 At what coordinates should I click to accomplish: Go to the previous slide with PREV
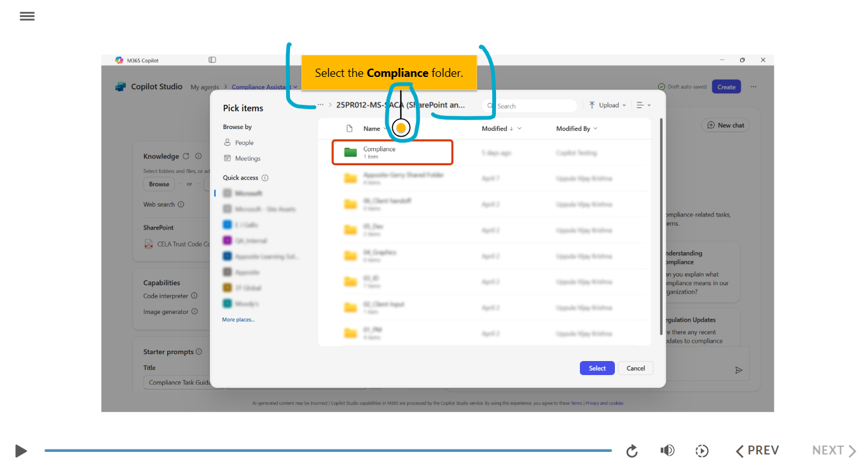(757, 451)
